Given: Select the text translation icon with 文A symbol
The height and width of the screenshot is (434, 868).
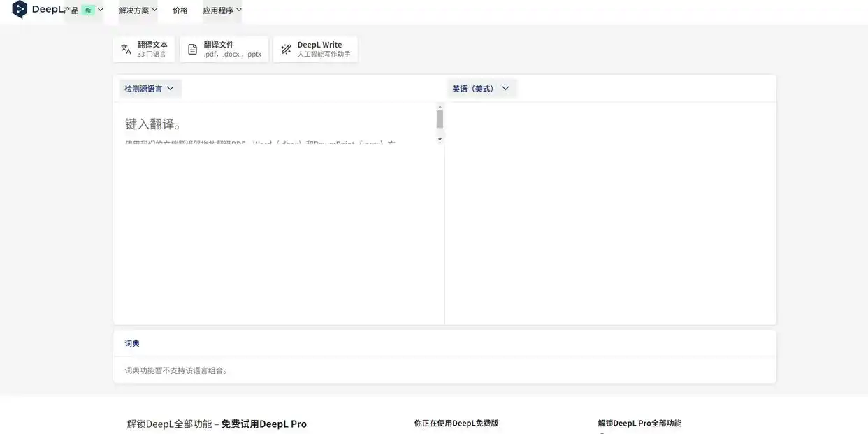Looking at the screenshot, I should coord(126,48).
